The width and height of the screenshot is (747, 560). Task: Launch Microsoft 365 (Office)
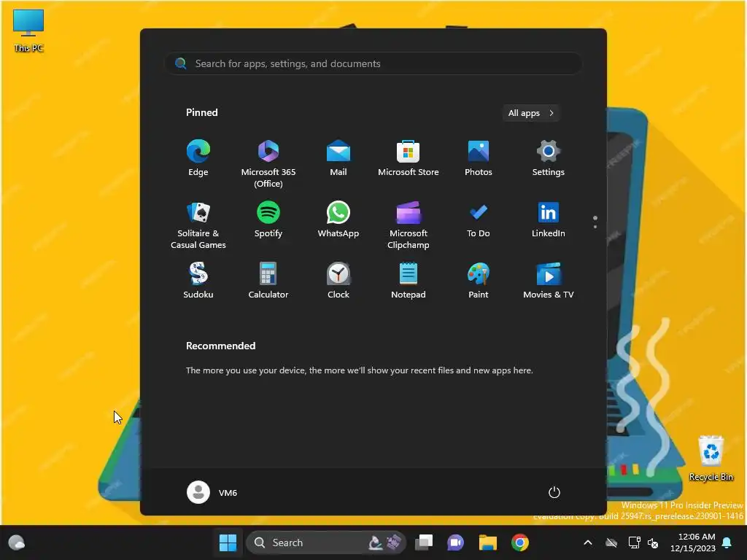(x=268, y=164)
